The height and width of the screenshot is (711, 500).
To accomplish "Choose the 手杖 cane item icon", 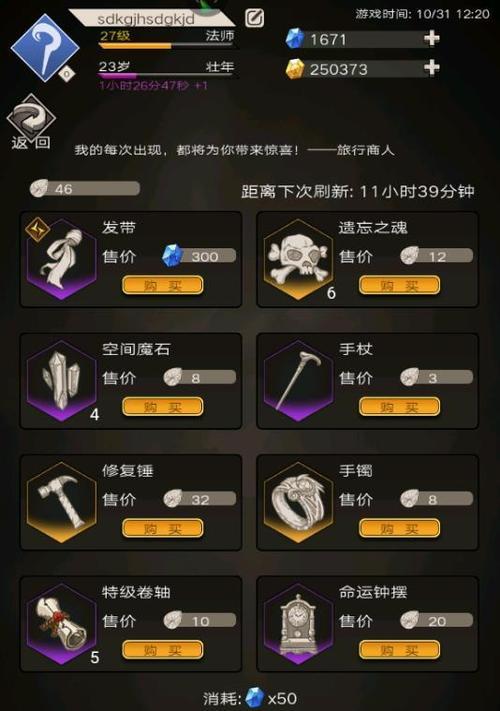I will pos(298,380).
